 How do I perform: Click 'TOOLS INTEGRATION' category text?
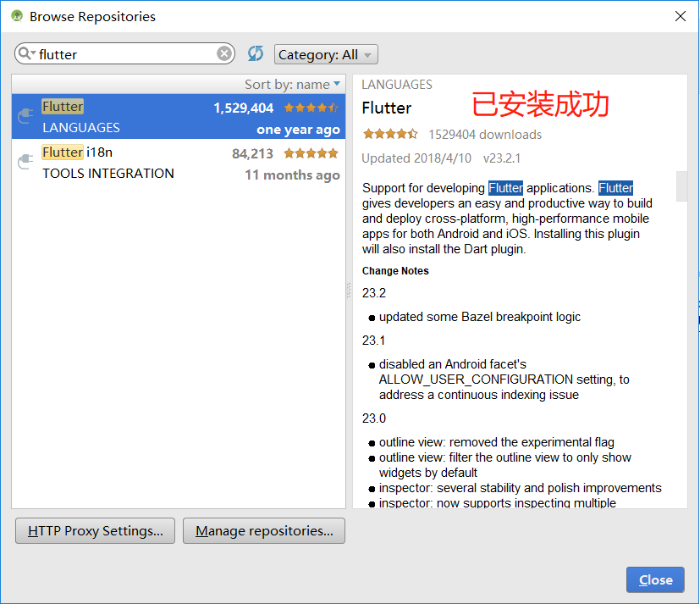(x=108, y=174)
